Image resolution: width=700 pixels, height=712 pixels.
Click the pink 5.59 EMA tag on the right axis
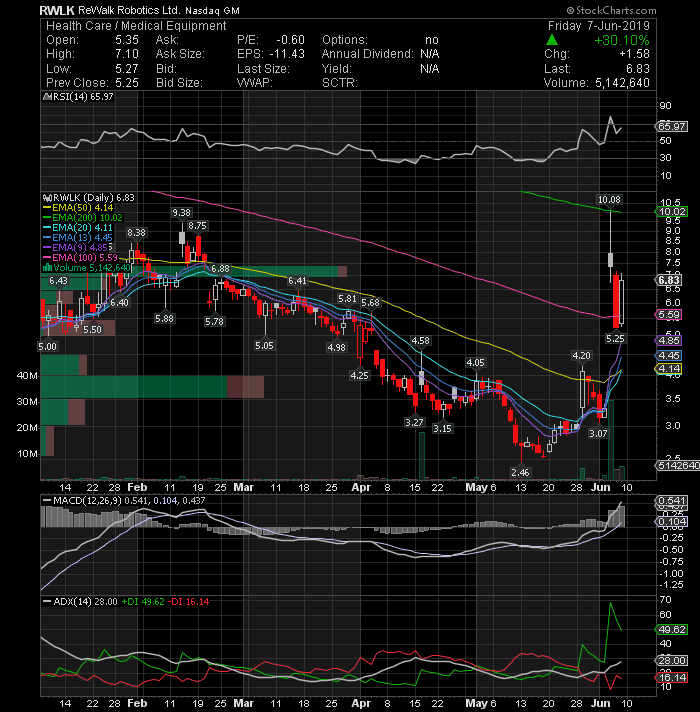point(669,315)
